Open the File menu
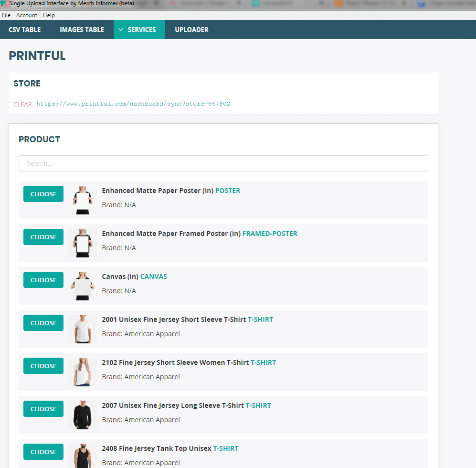 6,15
